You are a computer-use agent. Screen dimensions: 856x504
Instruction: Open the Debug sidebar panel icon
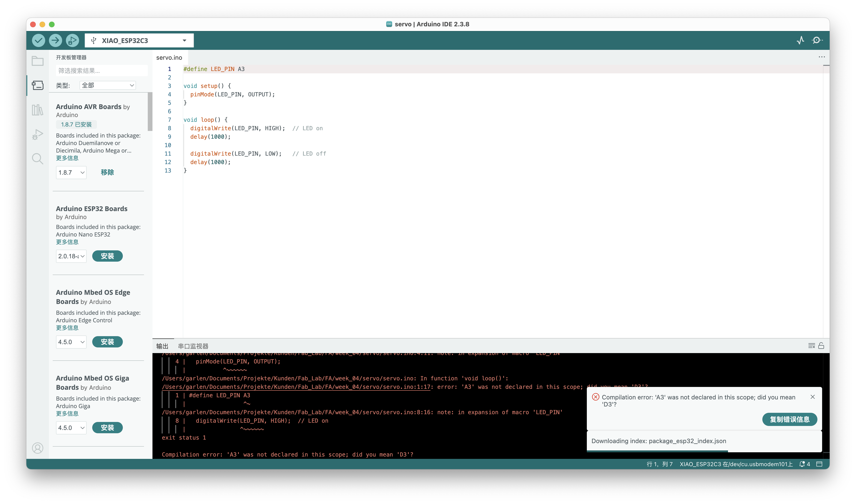37,134
